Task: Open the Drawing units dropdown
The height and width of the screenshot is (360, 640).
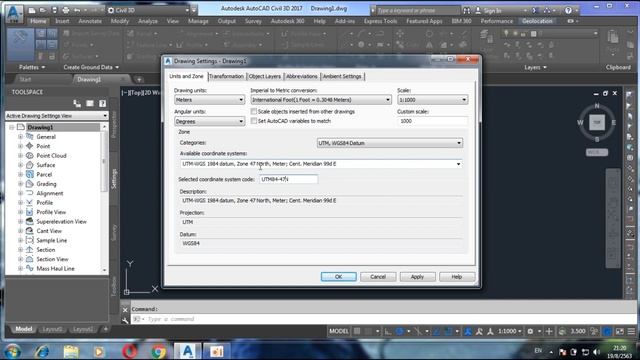Action: click(209, 100)
